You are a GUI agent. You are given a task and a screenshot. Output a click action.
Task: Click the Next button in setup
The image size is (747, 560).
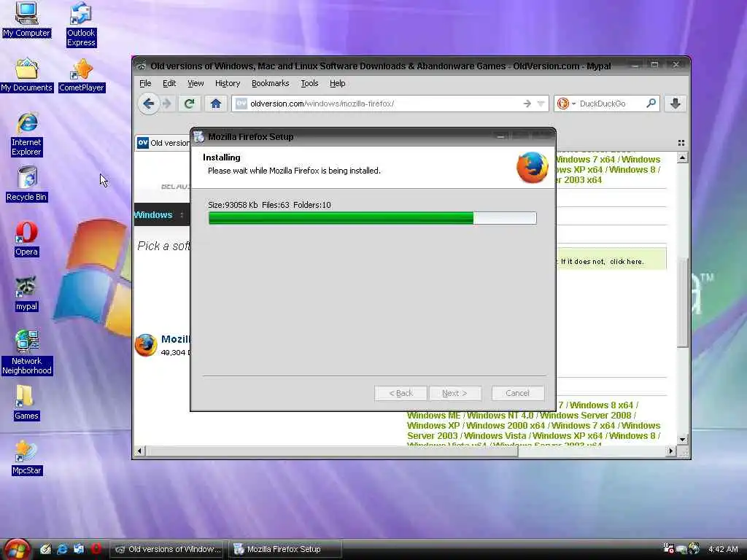point(455,393)
